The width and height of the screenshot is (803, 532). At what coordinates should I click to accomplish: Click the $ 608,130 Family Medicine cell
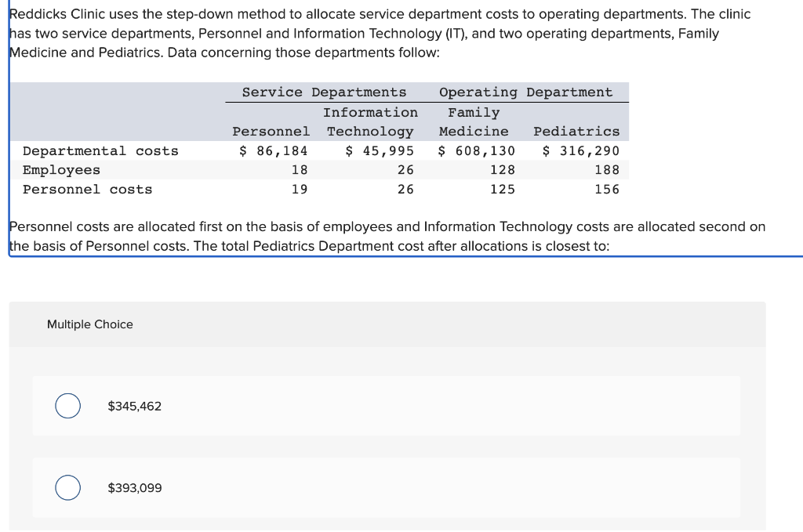click(x=476, y=151)
